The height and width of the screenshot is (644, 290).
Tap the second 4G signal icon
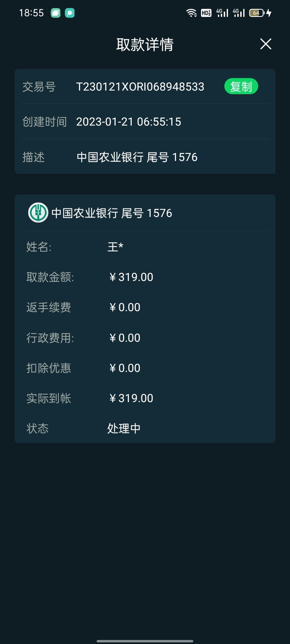238,13
